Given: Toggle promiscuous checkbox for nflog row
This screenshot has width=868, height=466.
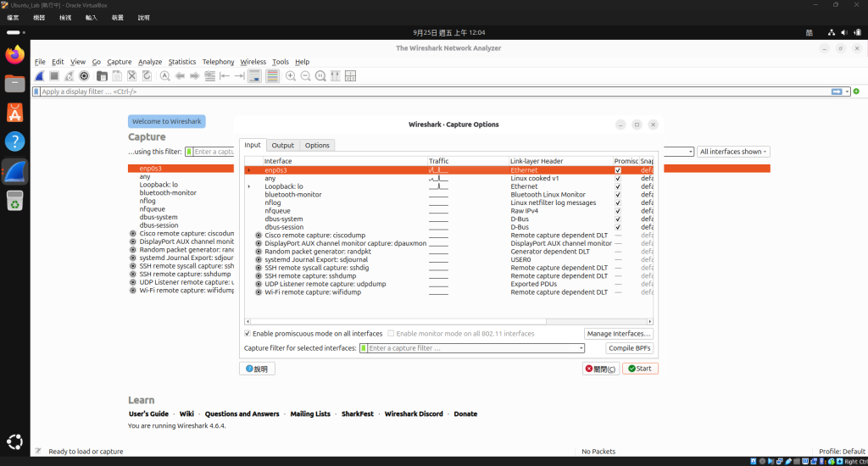Looking at the screenshot, I should pyautogui.click(x=618, y=202).
